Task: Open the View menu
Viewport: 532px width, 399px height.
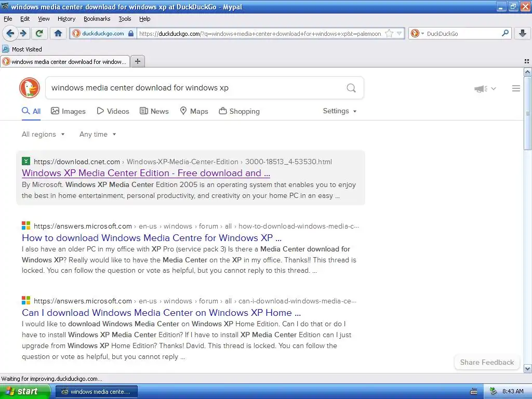Action: click(x=44, y=19)
